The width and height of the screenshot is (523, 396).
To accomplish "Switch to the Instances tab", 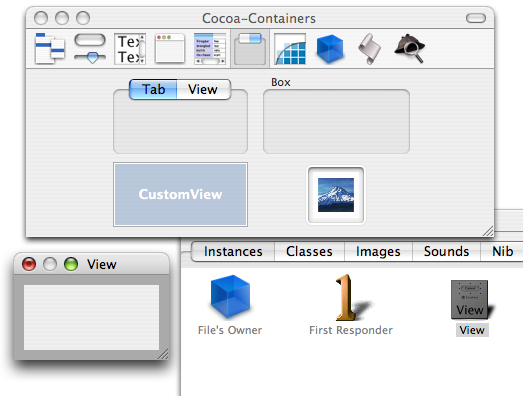I will (233, 252).
